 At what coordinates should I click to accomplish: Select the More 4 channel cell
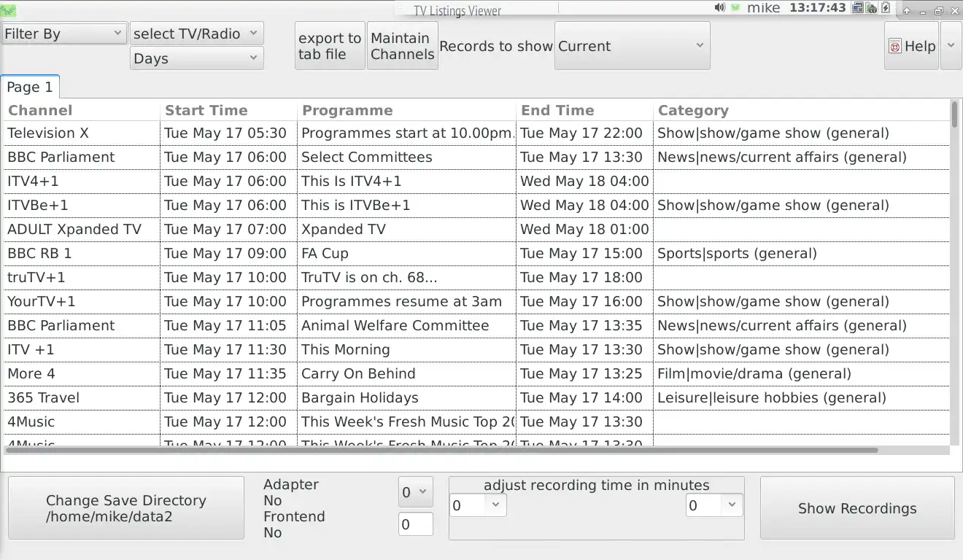tap(82, 374)
